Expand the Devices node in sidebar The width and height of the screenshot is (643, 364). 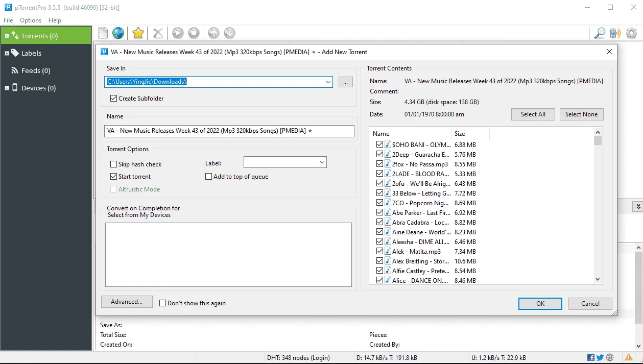7,88
